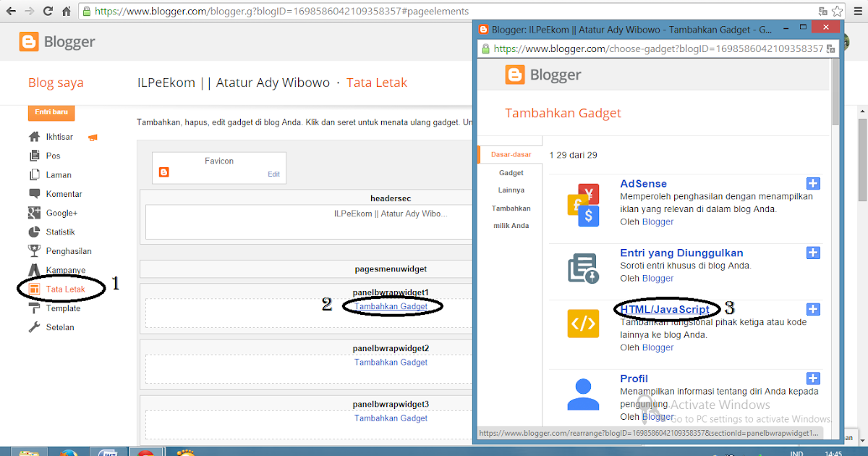The height and width of the screenshot is (456, 868).
Task: Click the HTML/JavaScript gadget code icon
Action: click(x=584, y=323)
